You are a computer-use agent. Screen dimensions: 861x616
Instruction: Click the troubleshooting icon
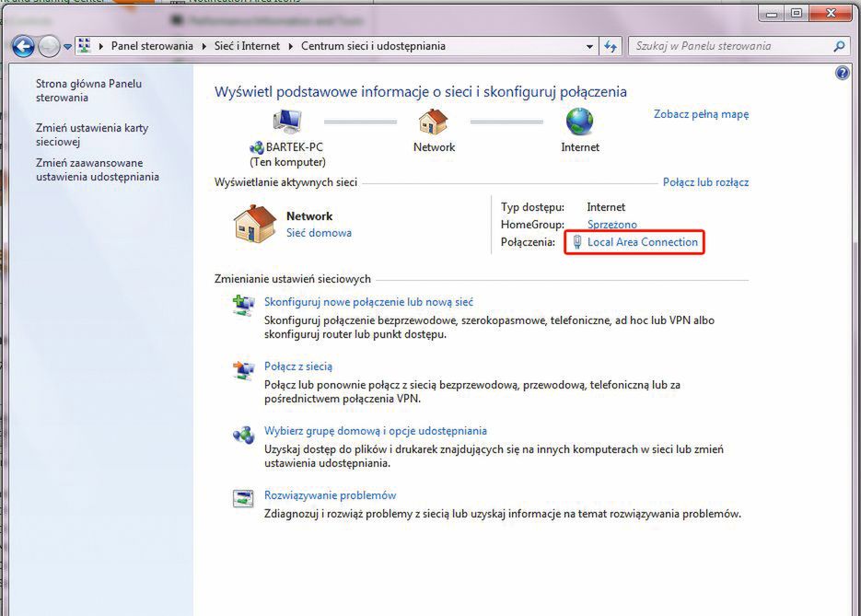click(x=243, y=499)
